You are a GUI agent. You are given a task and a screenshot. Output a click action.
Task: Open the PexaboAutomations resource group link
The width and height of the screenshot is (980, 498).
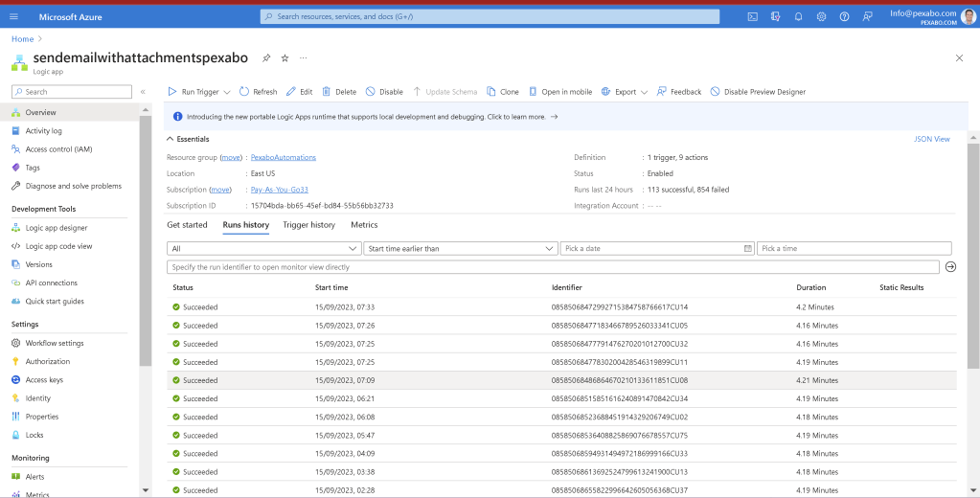284,157
